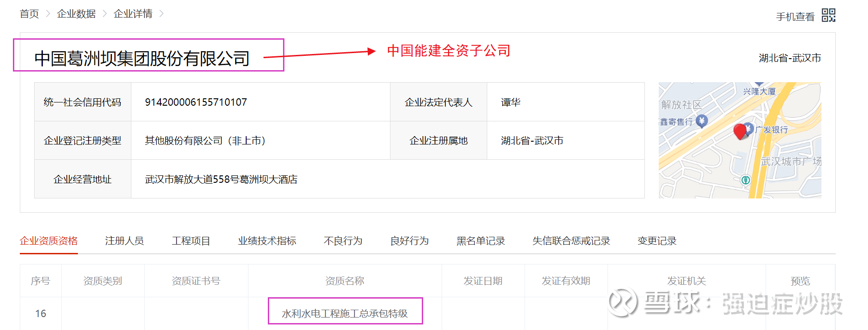Click the red location pin on the map

(x=740, y=132)
